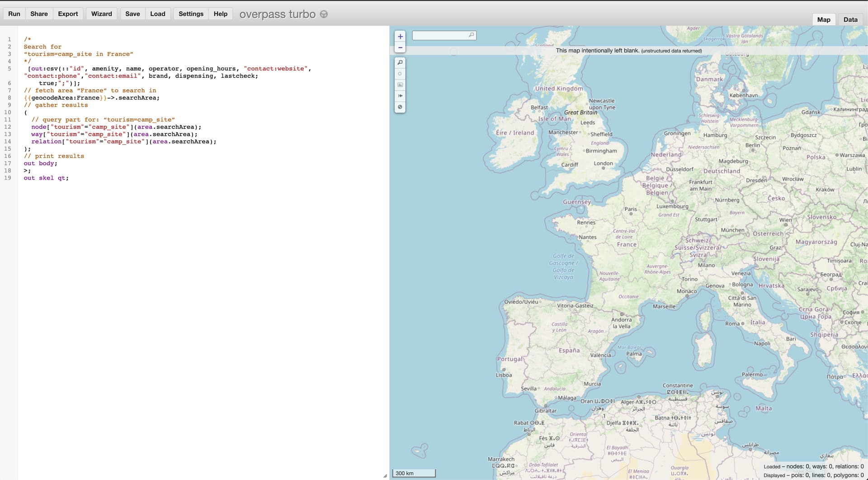
Task: Click the 'out skel qt;' code line
Action: [x=46, y=178]
